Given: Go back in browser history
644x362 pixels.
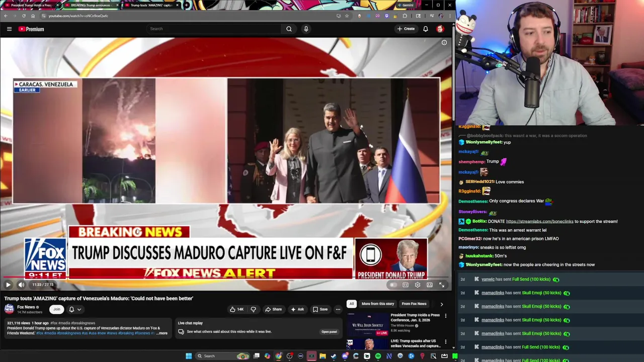Looking at the screenshot, I should point(6,16).
